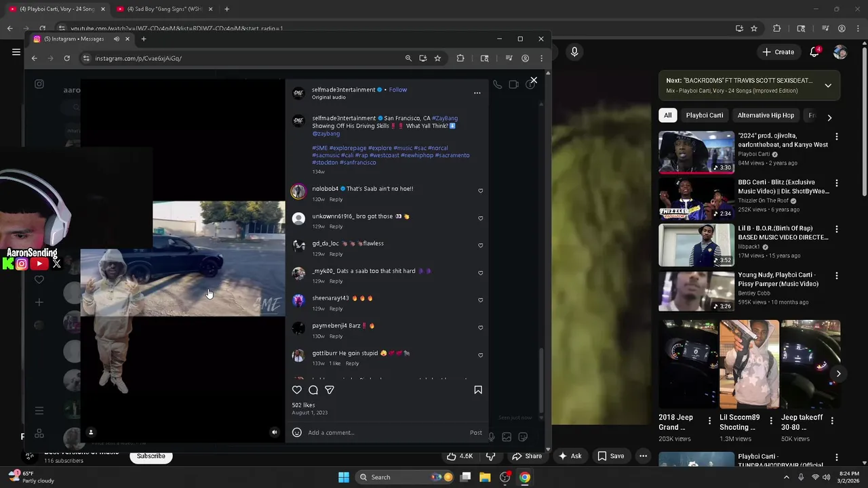This screenshot has height=488, width=868.
Task: Open a new tab in the Instagram window
Action: pyautogui.click(x=144, y=39)
